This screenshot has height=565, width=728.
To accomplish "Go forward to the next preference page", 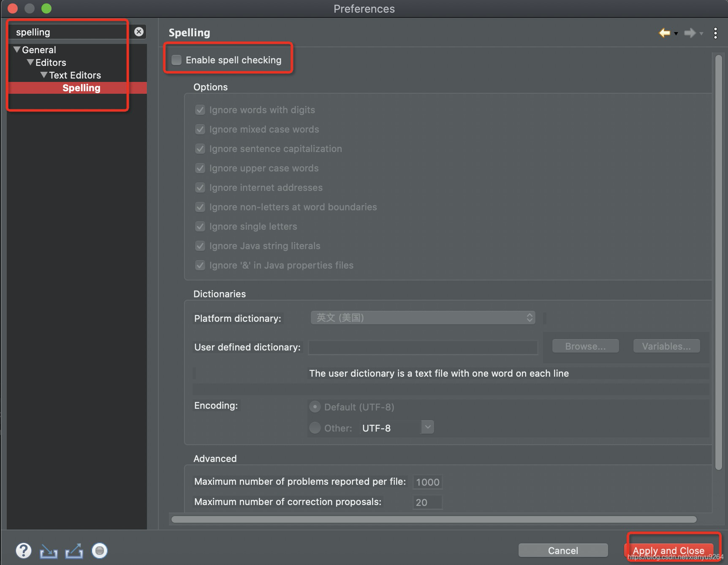I will [690, 33].
